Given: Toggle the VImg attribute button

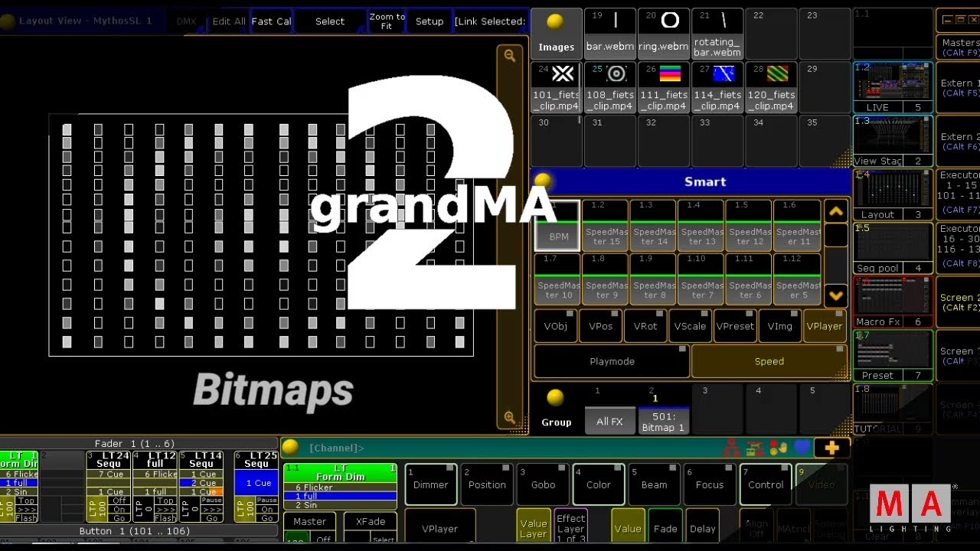Looking at the screenshot, I should pos(780,326).
